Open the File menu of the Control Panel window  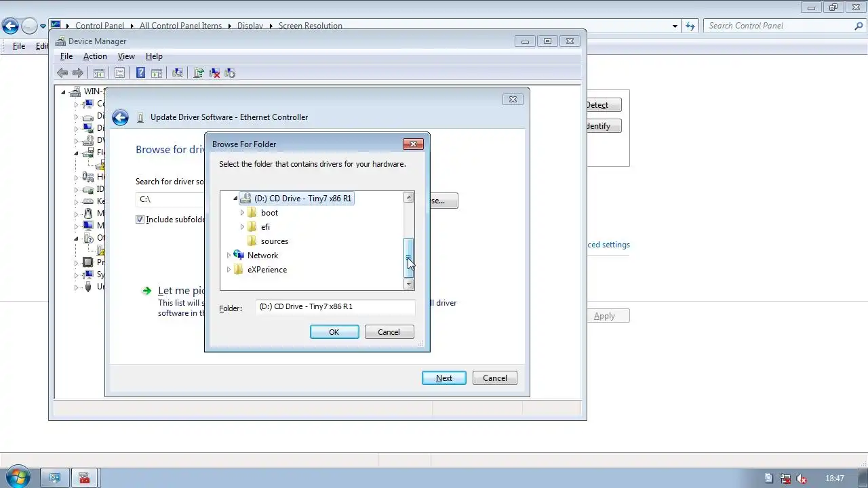point(19,46)
